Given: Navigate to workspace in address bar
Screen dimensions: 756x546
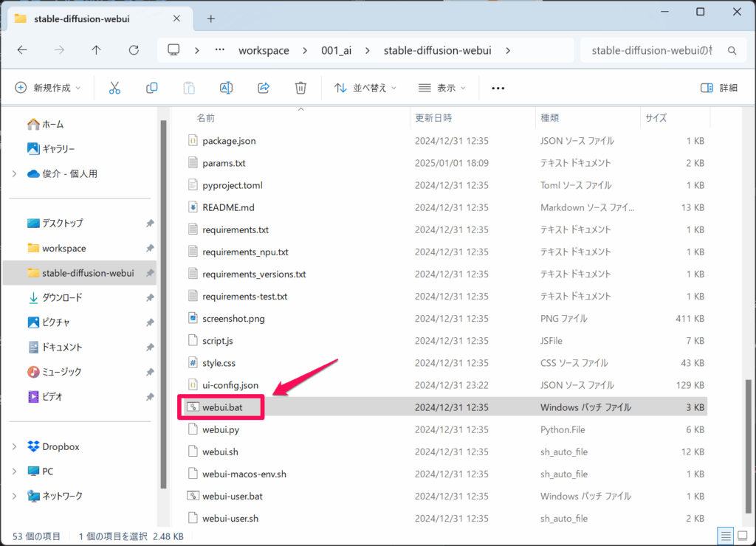Looking at the screenshot, I should (264, 50).
